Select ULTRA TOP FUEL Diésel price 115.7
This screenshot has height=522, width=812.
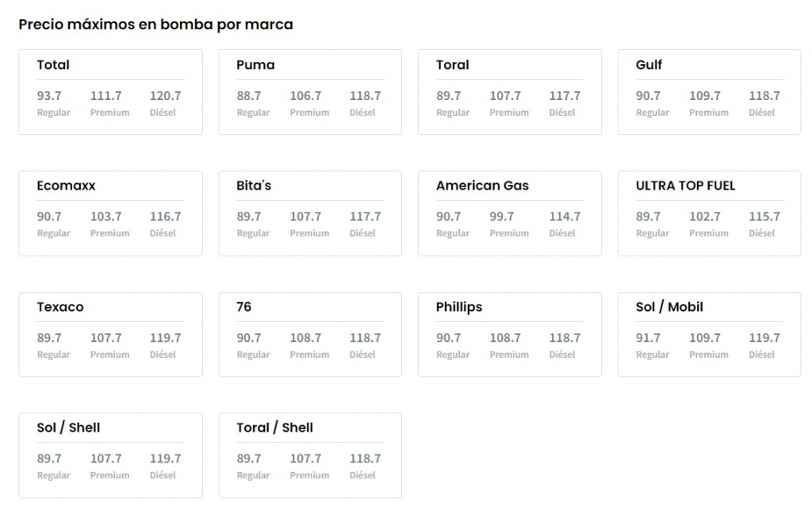pyautogui.click(x=764, y=217)
